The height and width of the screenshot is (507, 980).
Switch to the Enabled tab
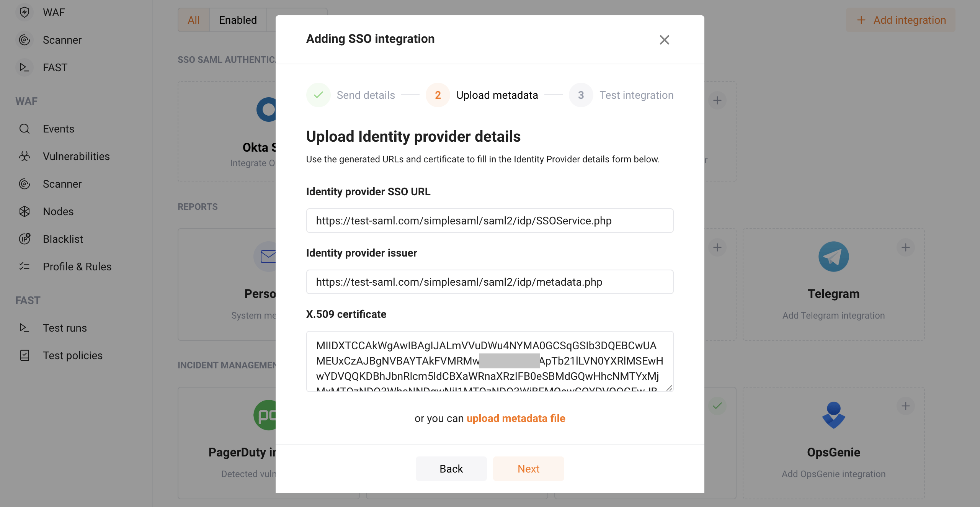tap(238, 20)
